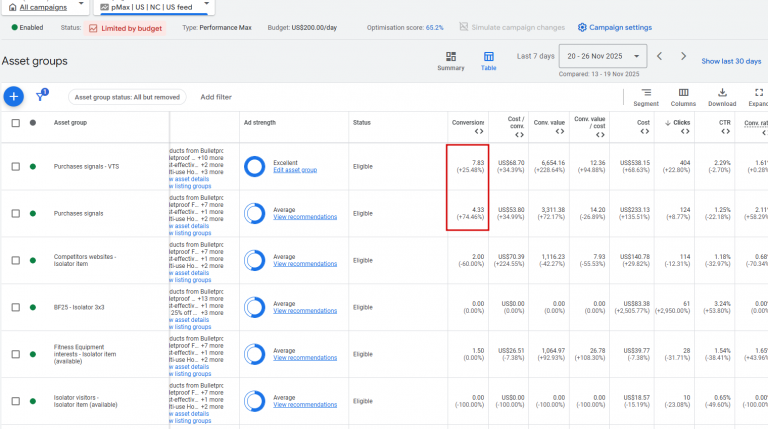Open the Columns chooser
This screenshot has width=768, height=429.
(x=683, y=96)
